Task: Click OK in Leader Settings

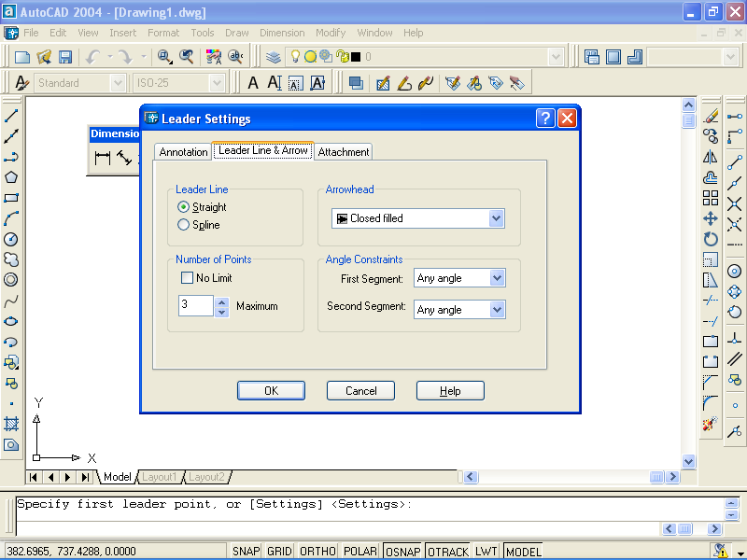Action: [x=271, y=391]
